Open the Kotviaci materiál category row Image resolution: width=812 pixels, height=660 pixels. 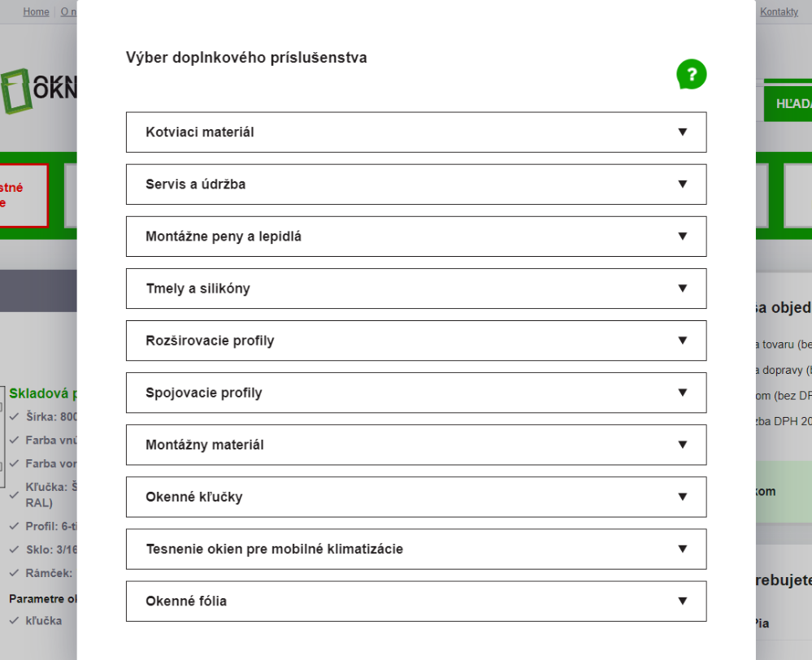tap(415, 132)
